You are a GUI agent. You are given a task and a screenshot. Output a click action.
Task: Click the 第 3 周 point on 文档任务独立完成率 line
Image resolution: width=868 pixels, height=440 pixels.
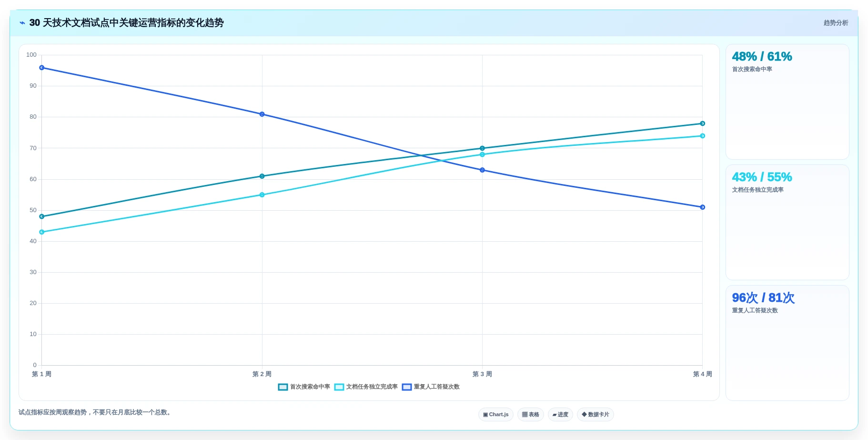coord(482,154)
